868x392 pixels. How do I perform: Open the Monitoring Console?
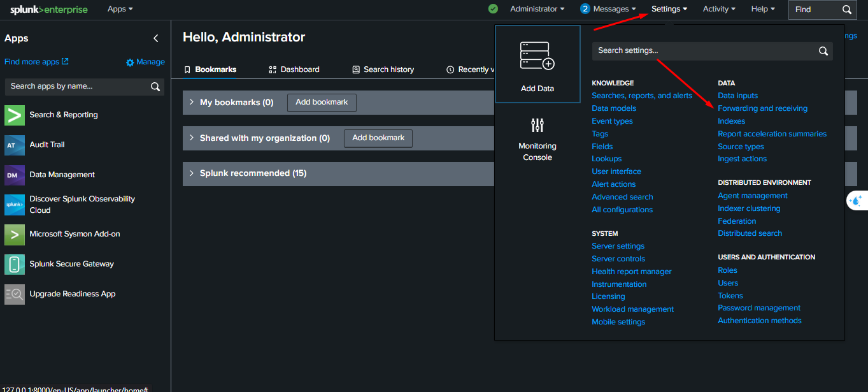point(537,139)
